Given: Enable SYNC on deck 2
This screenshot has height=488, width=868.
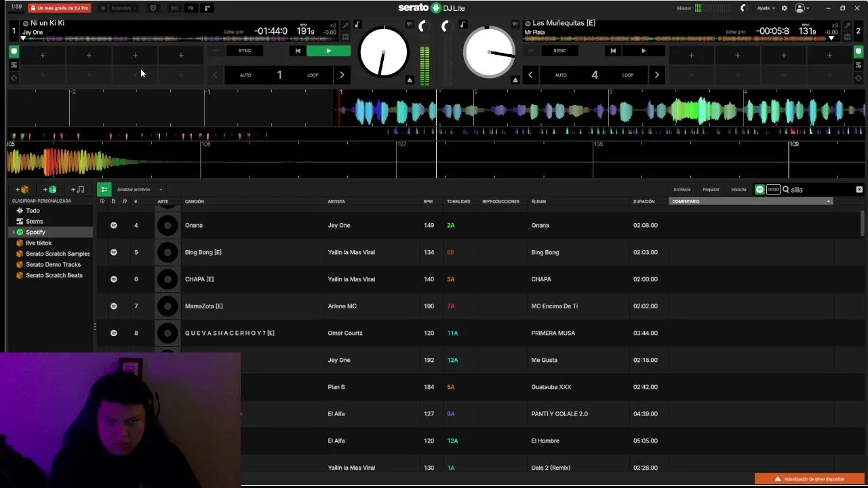Looking at the screenshot, I should pyautogui.click(x=559, y=51).
